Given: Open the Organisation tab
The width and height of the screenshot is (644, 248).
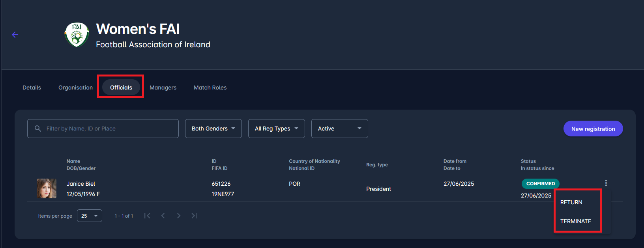Looking at the screenshot, I should tap(75, 88).
